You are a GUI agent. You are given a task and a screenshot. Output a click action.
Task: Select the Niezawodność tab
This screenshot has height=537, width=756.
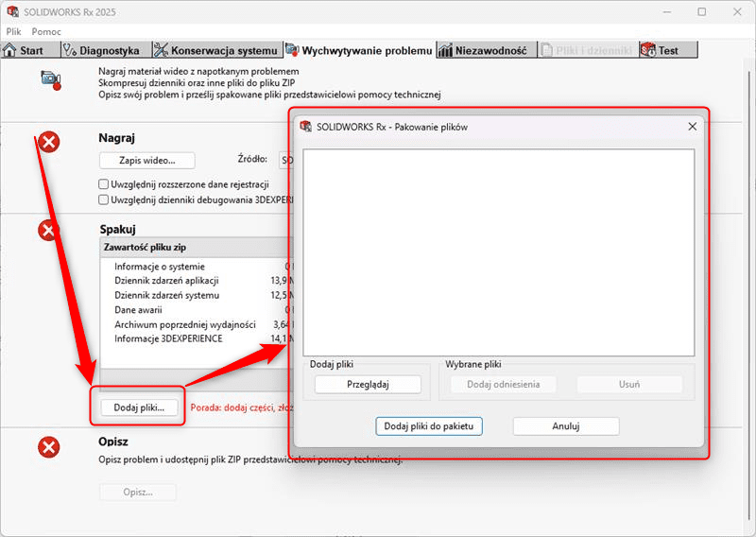tap(484, 50)
